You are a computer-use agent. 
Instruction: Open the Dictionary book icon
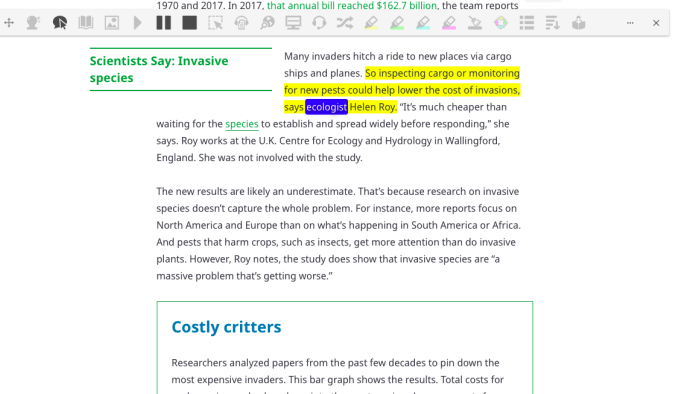86,23
